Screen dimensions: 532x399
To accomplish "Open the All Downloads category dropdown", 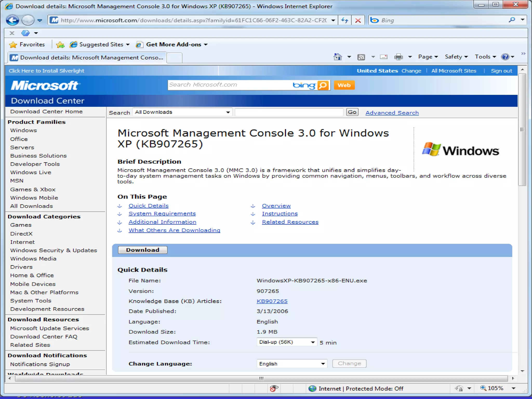I will [x=182, y=112].
